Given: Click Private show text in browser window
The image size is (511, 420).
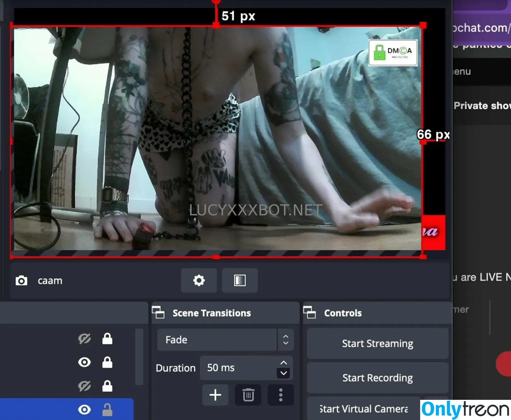Looking at the screenshot, I should pos(482,105).
